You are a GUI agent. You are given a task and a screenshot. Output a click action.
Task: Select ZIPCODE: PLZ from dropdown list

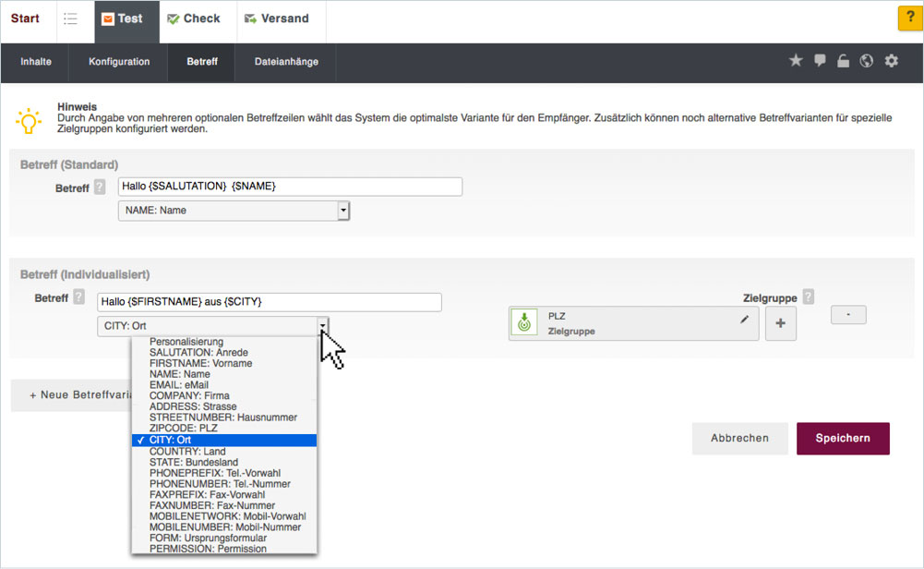point(184,429)
